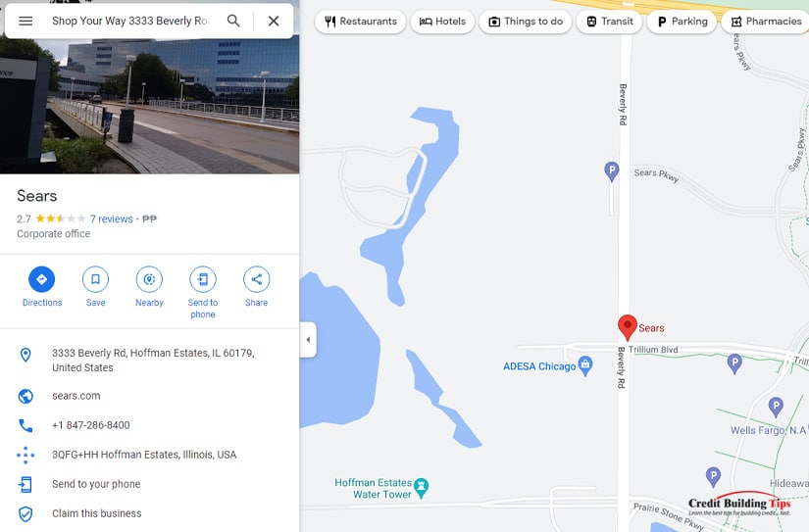Click the Nearby icon
The width and height of the screenshot is (809, 532).
(149, 279)
